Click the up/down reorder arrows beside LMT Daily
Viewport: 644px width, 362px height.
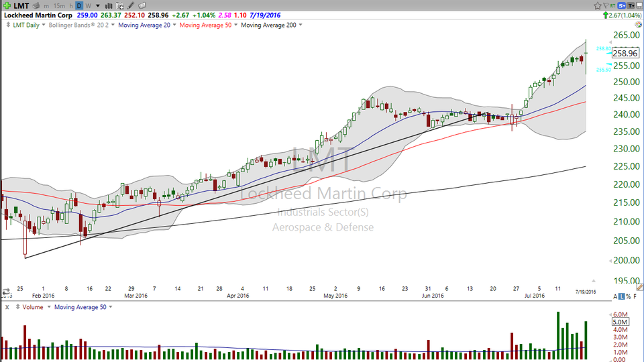coord(8,25)
